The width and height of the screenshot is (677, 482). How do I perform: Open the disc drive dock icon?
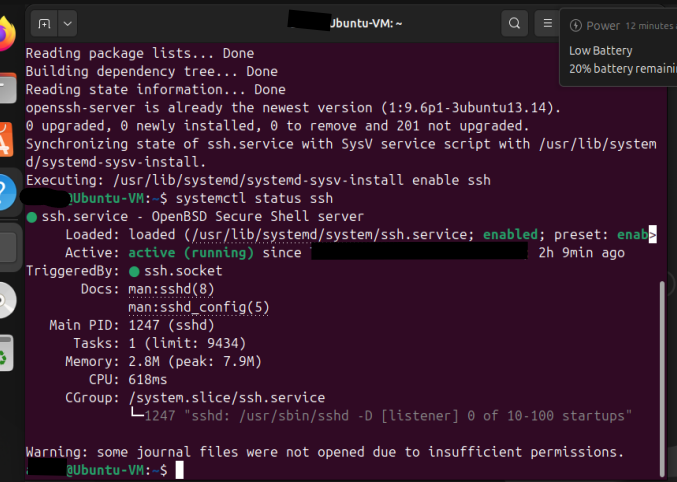coord(7,300)
